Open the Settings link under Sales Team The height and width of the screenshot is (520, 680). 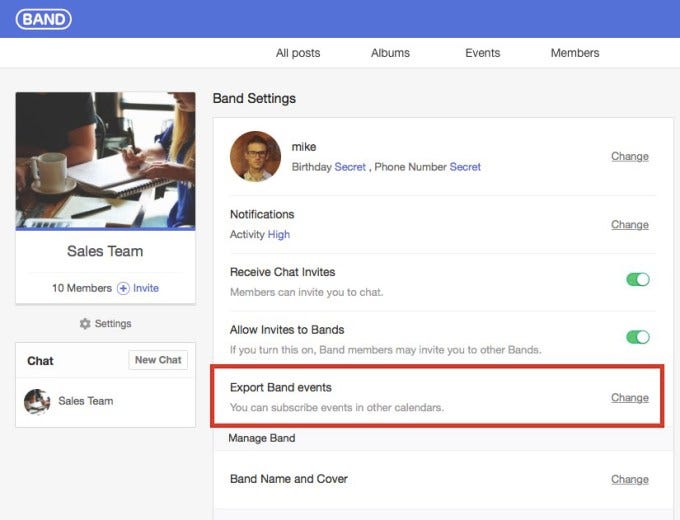tap(113, 324)
